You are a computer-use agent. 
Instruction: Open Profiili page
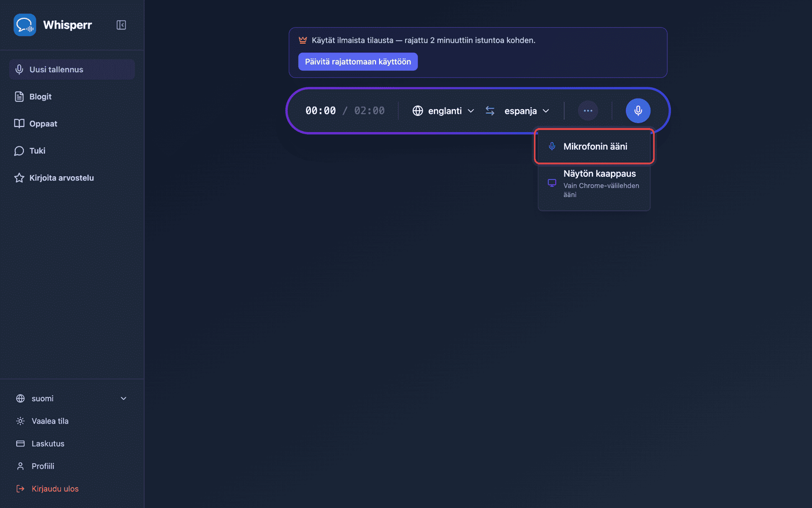click(x=72, y=466)
